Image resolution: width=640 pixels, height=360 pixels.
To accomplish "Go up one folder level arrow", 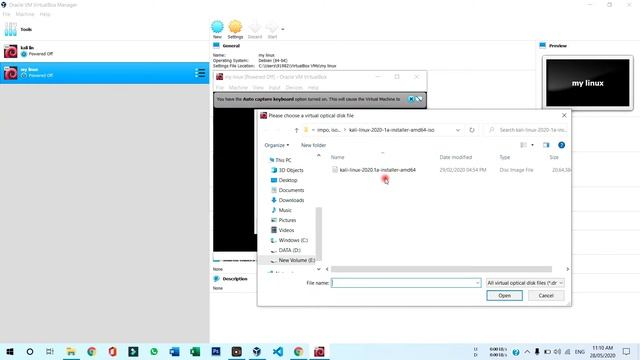I will click(296, 130).
